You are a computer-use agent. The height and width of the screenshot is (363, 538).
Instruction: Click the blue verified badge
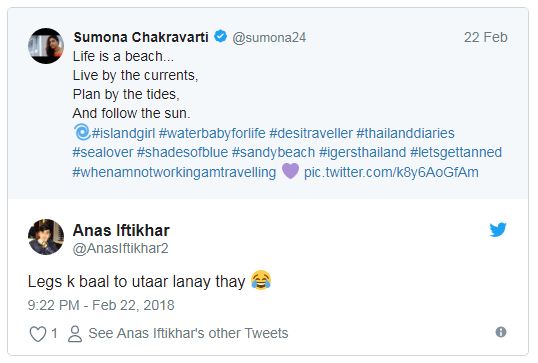(x=220, y=36)
